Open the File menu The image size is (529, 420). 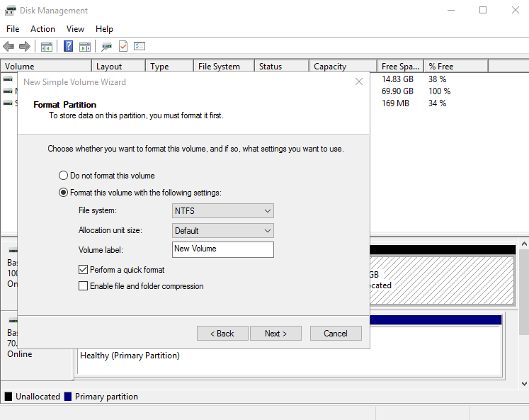click(13, 29)
